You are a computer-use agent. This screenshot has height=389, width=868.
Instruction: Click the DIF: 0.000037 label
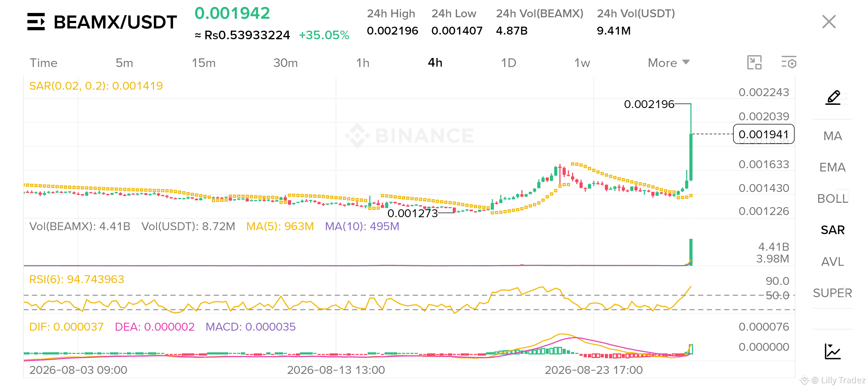pyautogui.click(x=66, y=327)
